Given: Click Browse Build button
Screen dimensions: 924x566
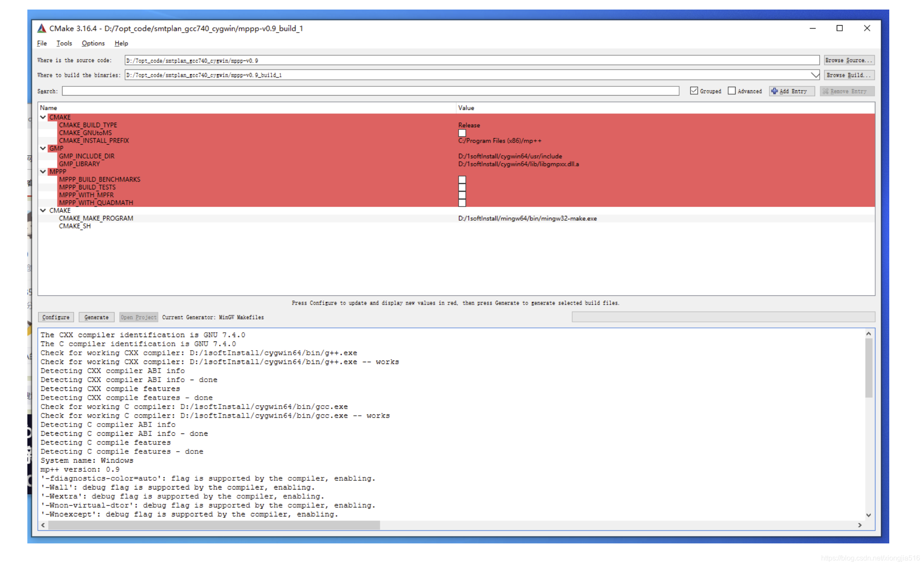Looking at the screenshot, I should coord(849,75).
